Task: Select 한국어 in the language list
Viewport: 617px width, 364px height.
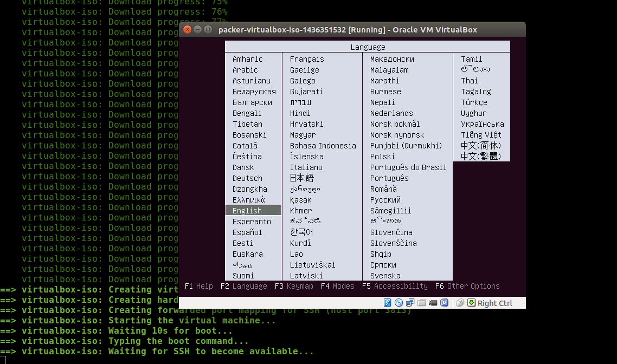Action: 301,232
